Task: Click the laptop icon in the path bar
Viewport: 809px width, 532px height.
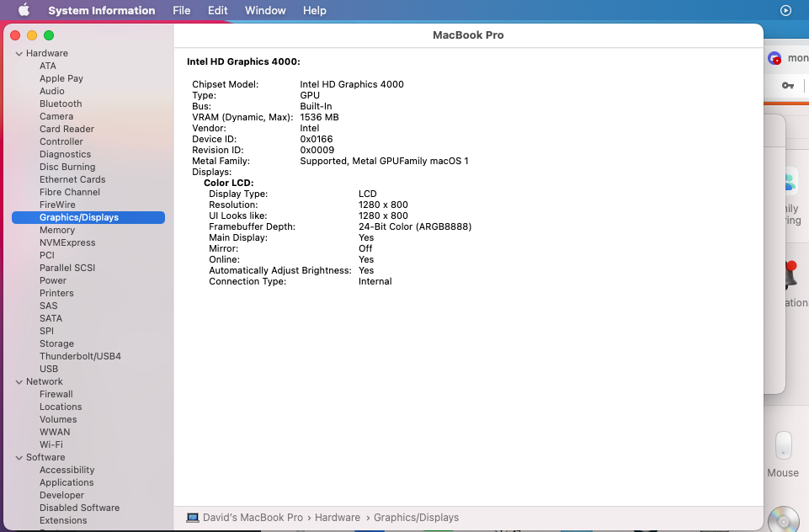Action: tap(193, 518)
